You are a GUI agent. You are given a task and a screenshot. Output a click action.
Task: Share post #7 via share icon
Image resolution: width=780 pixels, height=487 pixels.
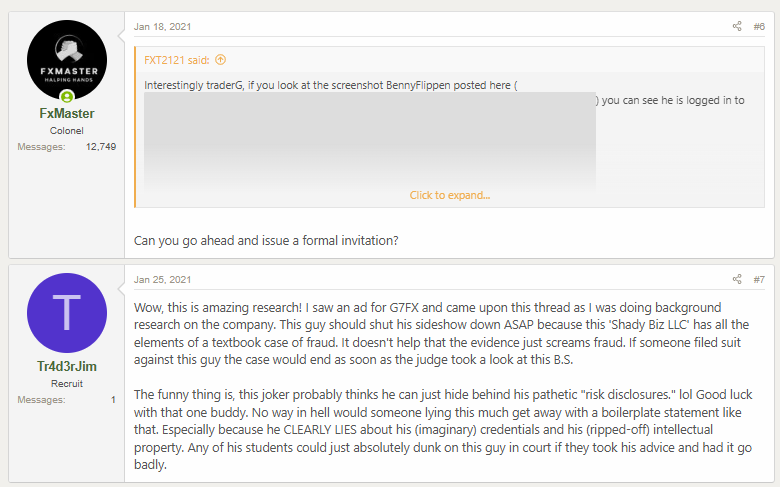[737, 279]
